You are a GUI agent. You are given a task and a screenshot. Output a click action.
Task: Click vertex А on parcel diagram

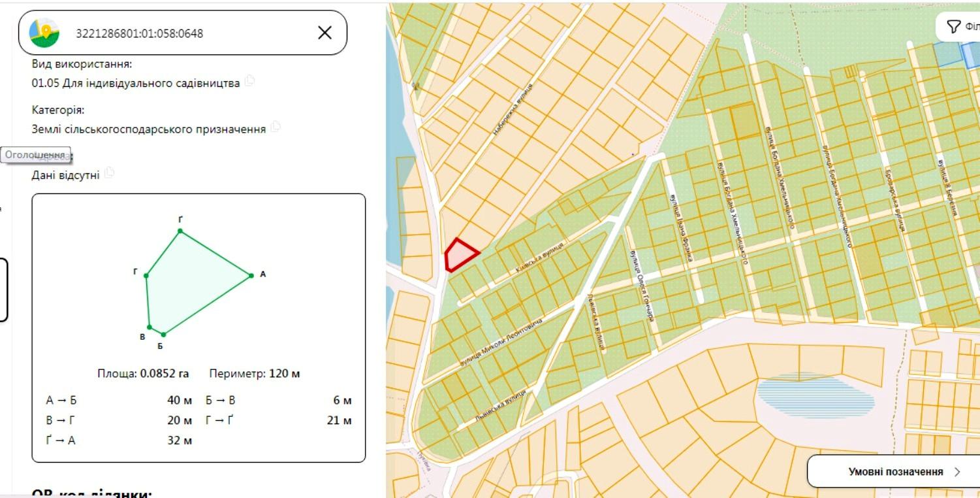[x=251, y=276]
